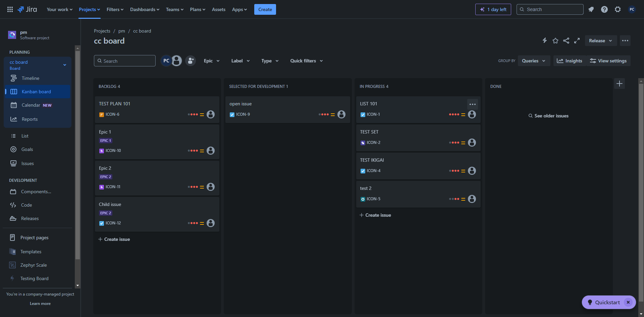Open the Label filter dropdown

[240, 61]
